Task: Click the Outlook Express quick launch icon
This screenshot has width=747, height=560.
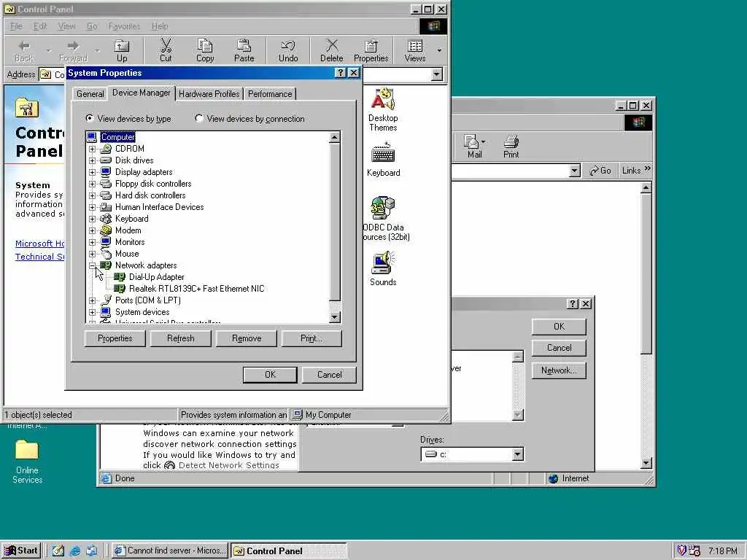Action: [x=91, y=551]
